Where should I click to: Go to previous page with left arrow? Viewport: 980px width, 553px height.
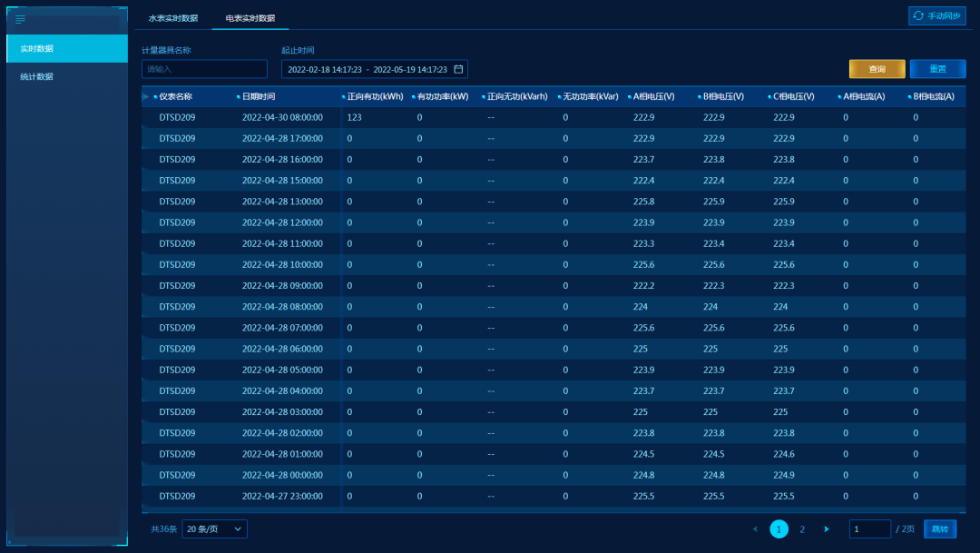tap(755, 528)
